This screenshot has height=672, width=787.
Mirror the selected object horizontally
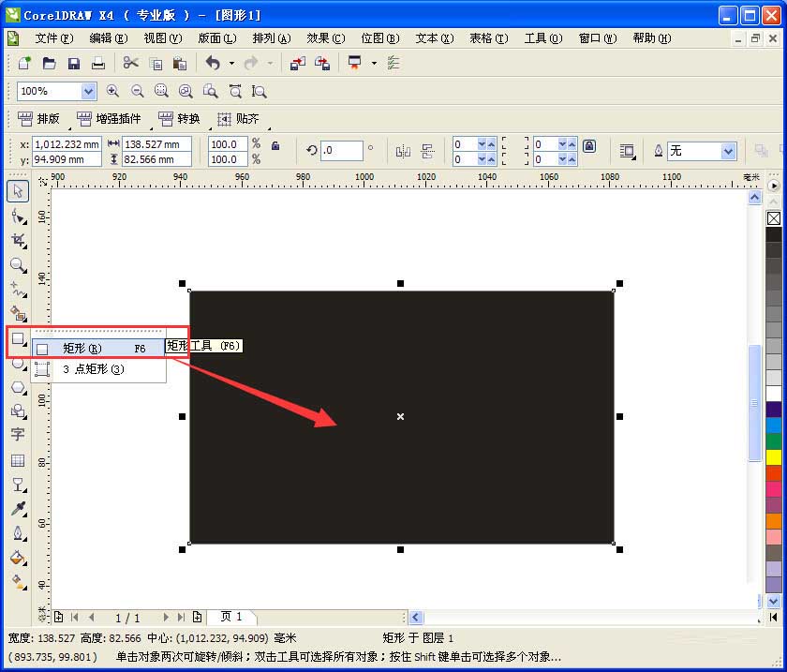pos(404,150)
